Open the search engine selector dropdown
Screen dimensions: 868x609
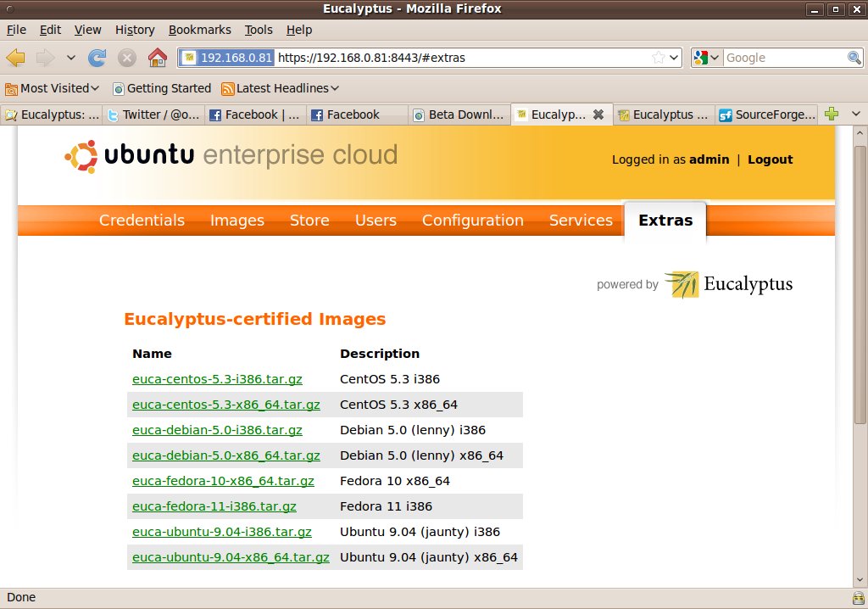pyautogui.click(x=707, y=58)
